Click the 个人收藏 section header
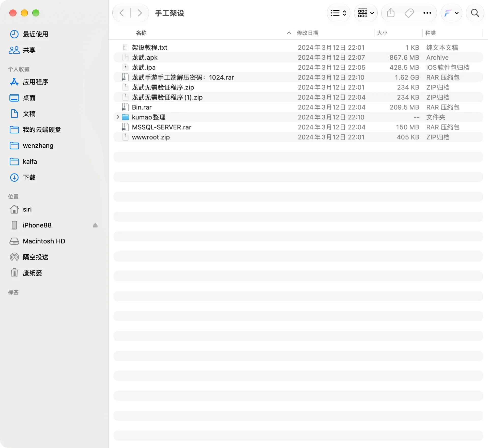The width and height of the screenshot is (488, 448). click(x=19, y=69)
